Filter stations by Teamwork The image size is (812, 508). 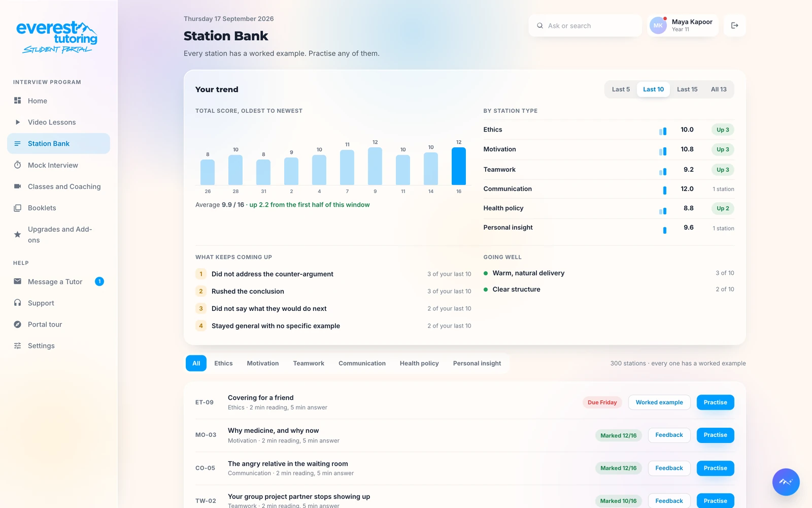click(x=309, y=363)
